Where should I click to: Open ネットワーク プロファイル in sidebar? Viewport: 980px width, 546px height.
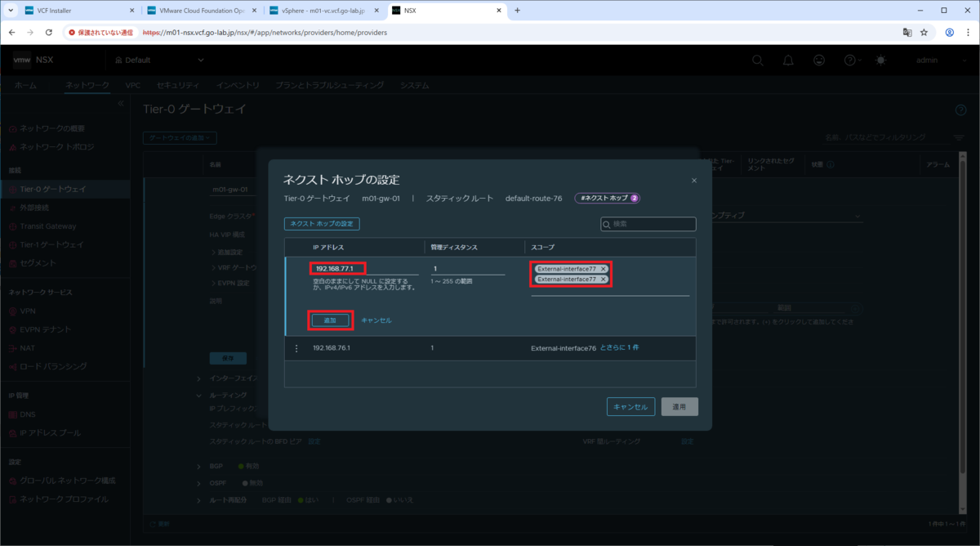(64, 499)
